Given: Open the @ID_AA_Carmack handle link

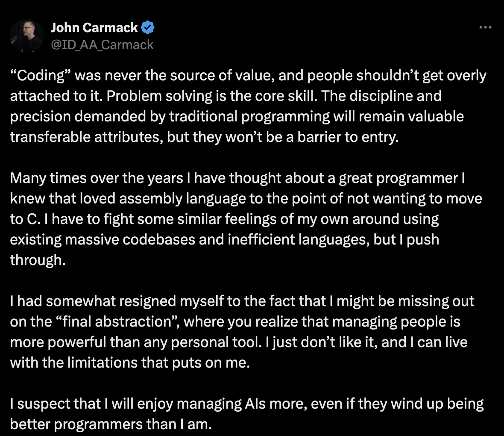Looking at the screenshot, I should click(102, 44).
